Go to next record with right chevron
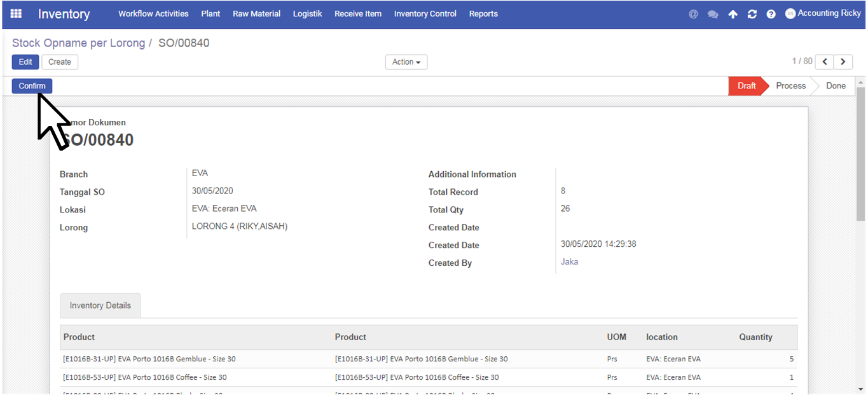Viewport: 868px width, 395px height. click(843, 62)
